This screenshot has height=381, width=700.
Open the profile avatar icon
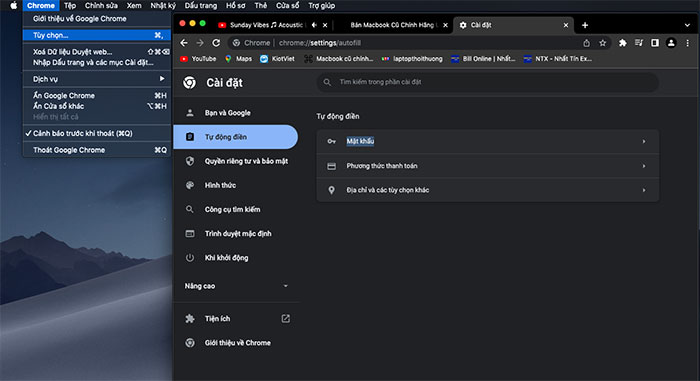coord(671,43)
